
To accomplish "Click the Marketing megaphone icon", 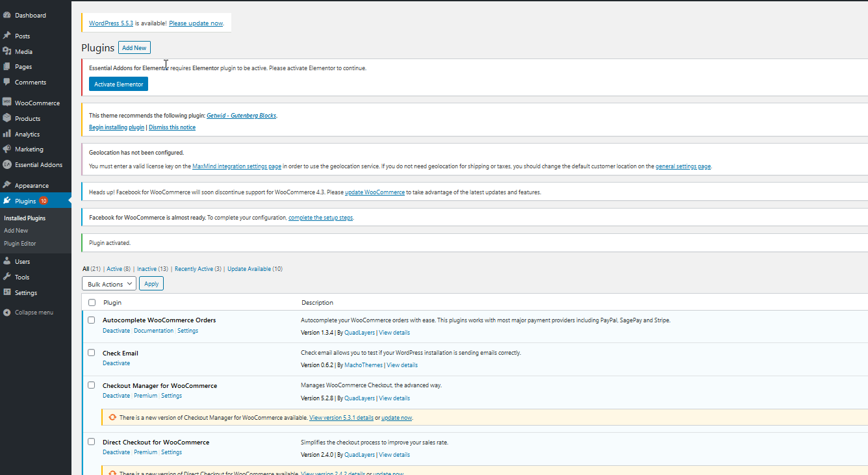I will point(7,149).
